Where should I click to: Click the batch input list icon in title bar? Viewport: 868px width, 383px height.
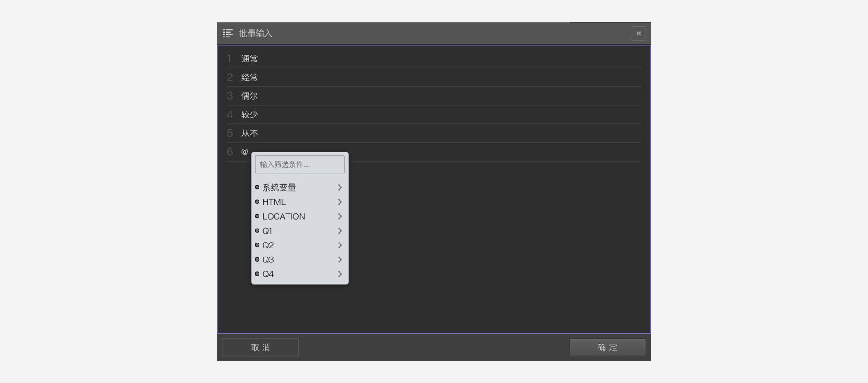[228, 33]
